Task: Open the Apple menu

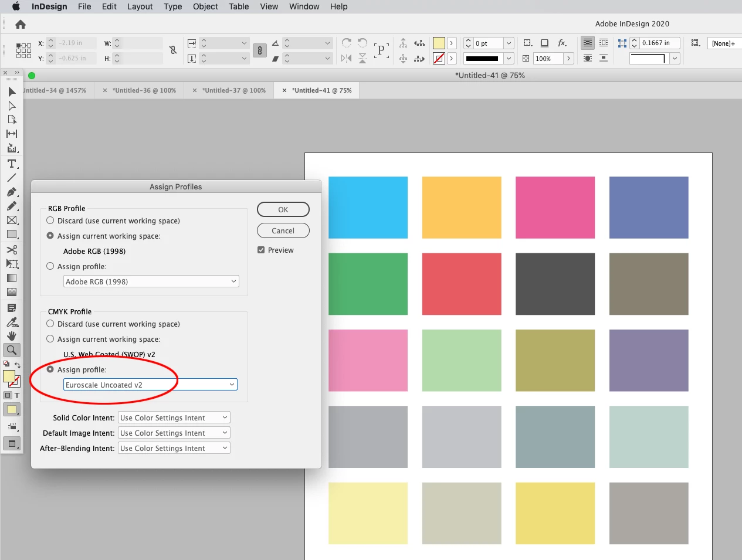Action: 16,6
